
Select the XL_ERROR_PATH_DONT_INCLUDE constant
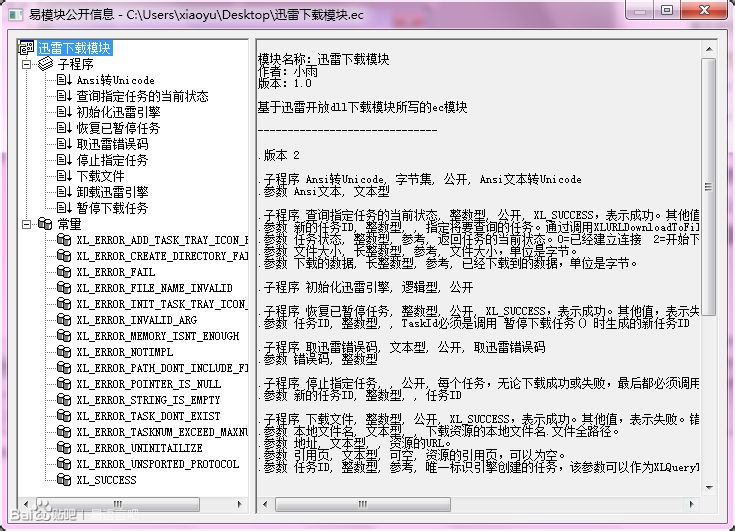coord(162,368)
